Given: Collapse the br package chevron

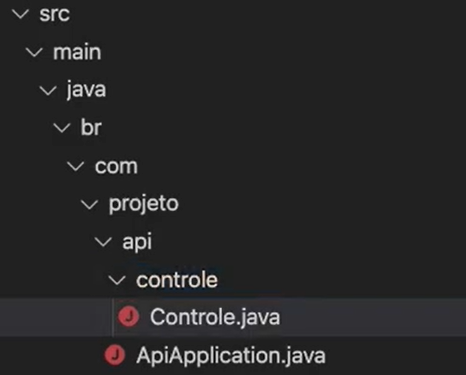Looking at the screenshot, I should coord(62,128).
